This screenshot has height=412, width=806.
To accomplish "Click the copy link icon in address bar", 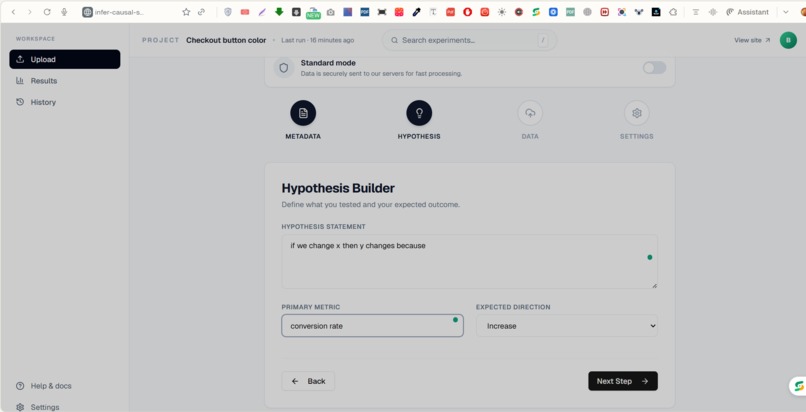I will [202, 12].
